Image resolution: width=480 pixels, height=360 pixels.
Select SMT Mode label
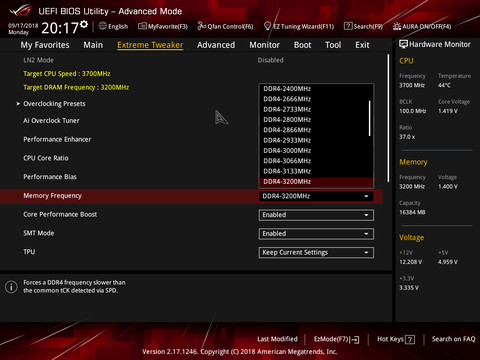pyautogui.click(x=39, y=233)
